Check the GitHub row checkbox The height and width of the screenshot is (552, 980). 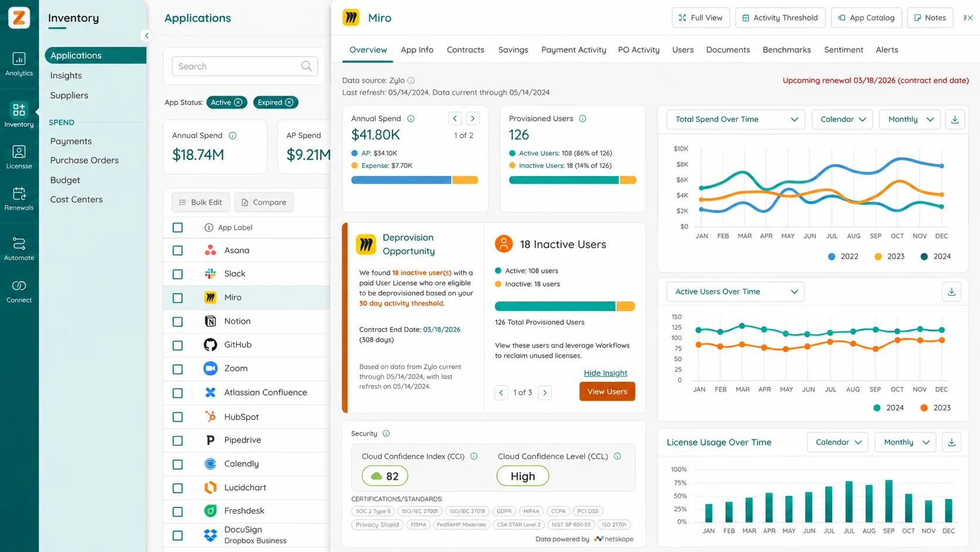click(178, 346)
